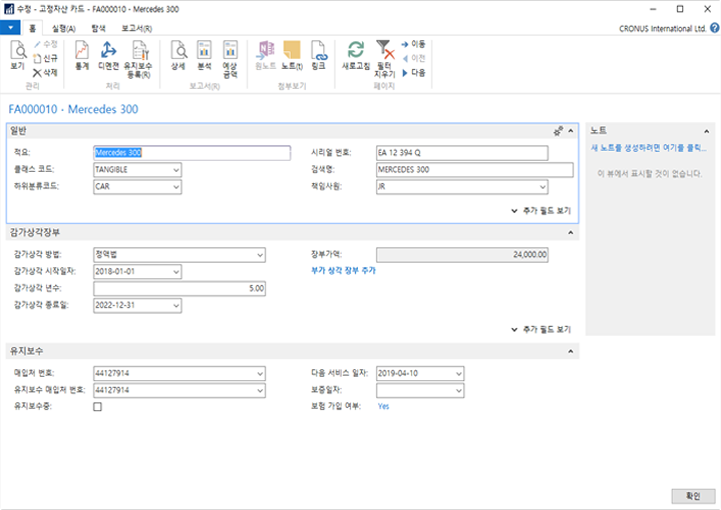The height and width of the screenshot is (510, 721).
Task: Expand 추가 필드 보기 in the 일반 section
Action: tap(541, 211)
